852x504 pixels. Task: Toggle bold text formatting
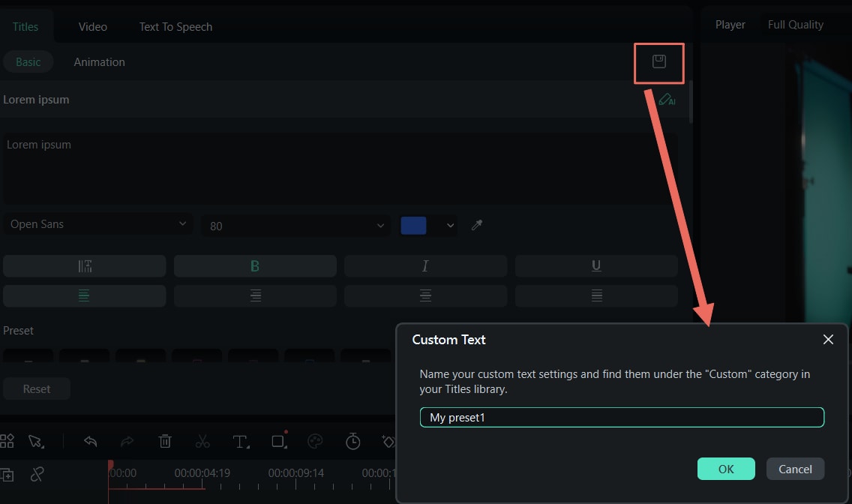pos(255,266)
